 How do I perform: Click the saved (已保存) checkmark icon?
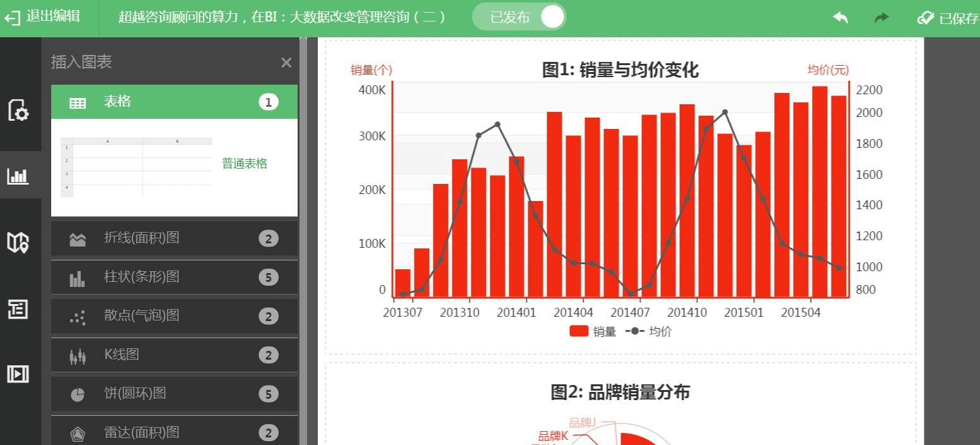coord(926,18)
